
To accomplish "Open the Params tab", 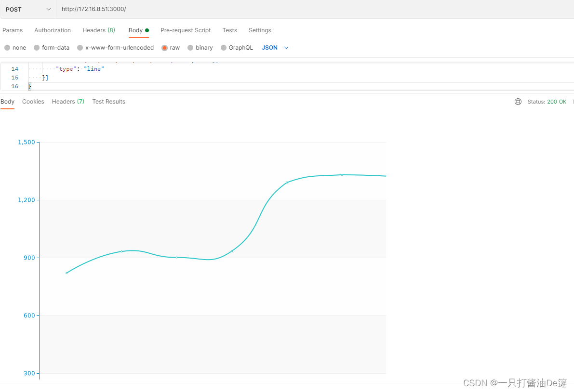I will click(13, 30).
